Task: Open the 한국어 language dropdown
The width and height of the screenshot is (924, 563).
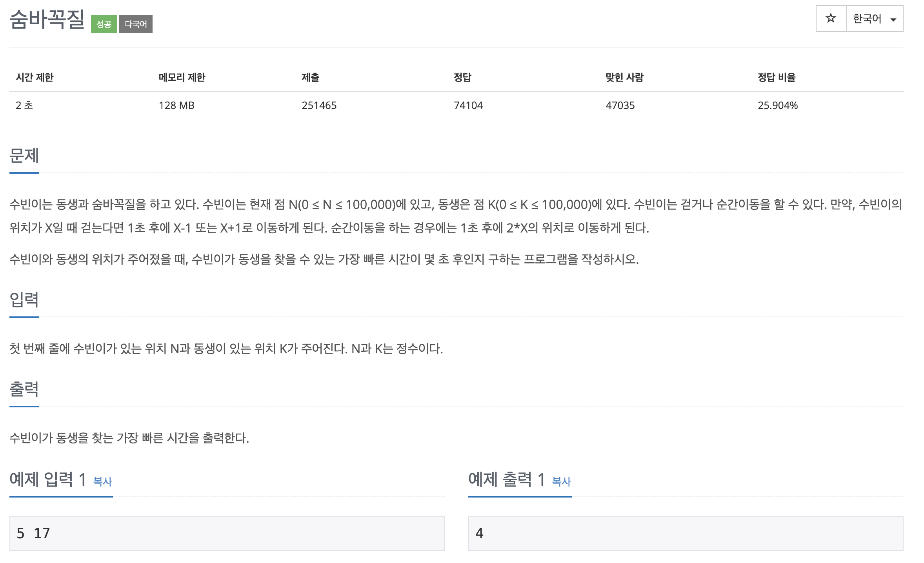Action: click(867, 18)
